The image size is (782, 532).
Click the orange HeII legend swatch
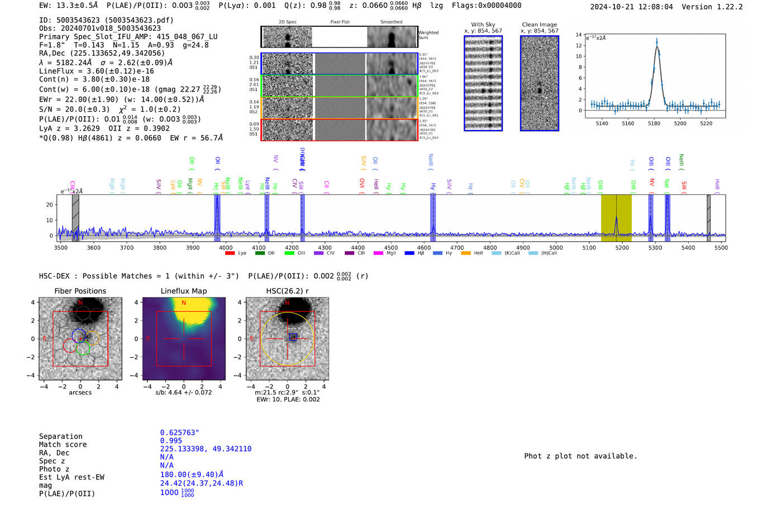point(466,253)
